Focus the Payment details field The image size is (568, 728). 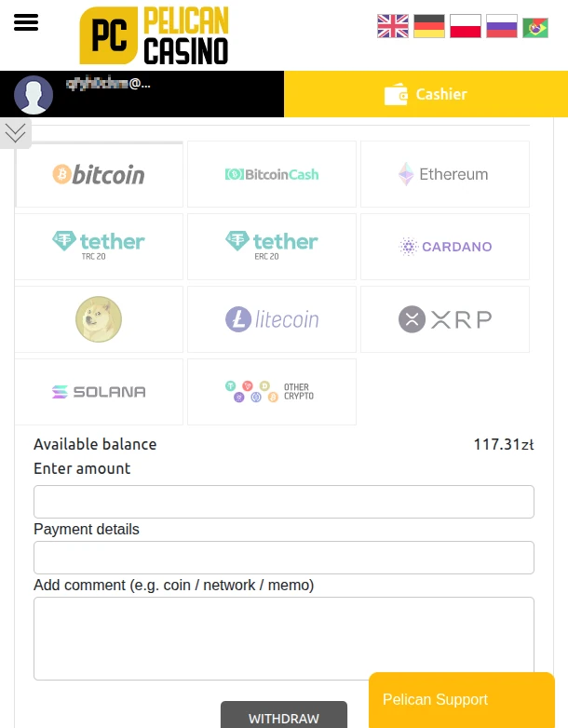(284, 558)
